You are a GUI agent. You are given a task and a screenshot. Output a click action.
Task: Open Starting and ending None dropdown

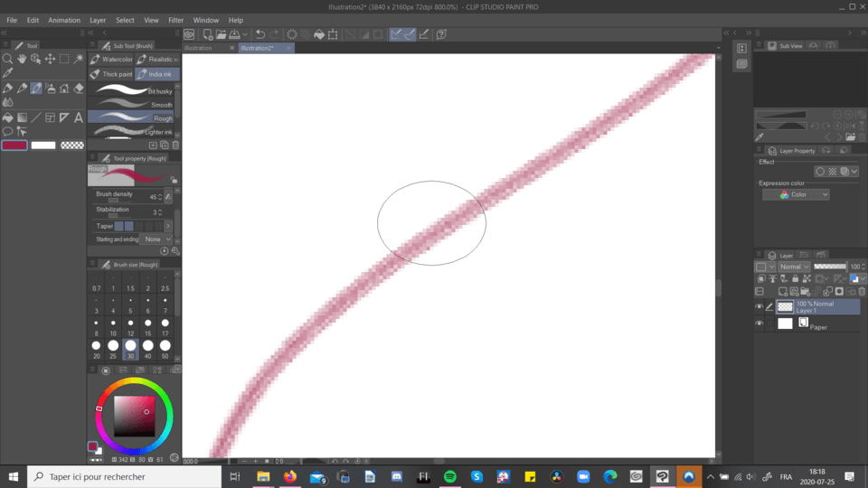coord(156,239)
